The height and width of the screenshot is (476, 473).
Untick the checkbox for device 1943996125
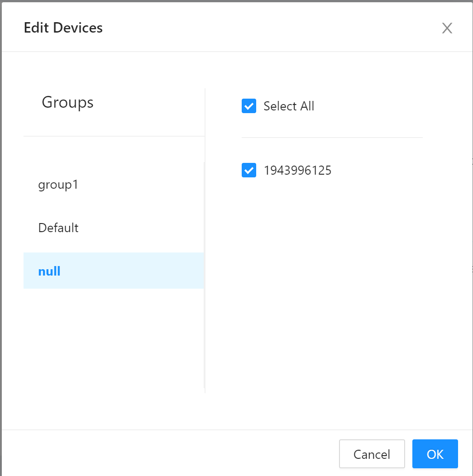(x=249, y=170)
